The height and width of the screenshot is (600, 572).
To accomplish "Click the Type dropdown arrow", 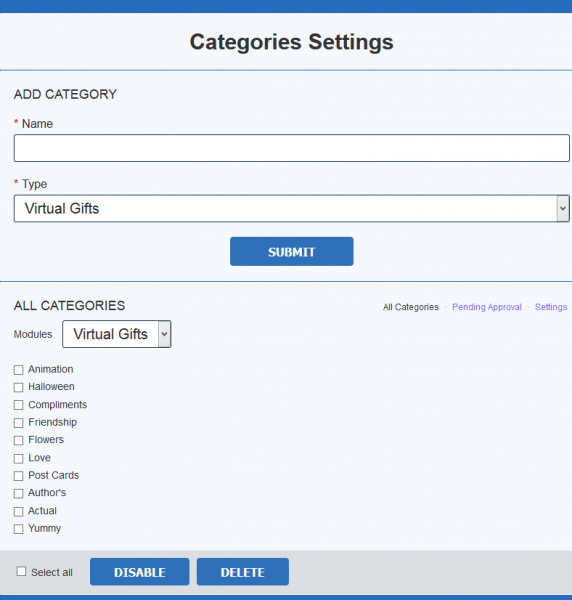I will click(562, 209).
